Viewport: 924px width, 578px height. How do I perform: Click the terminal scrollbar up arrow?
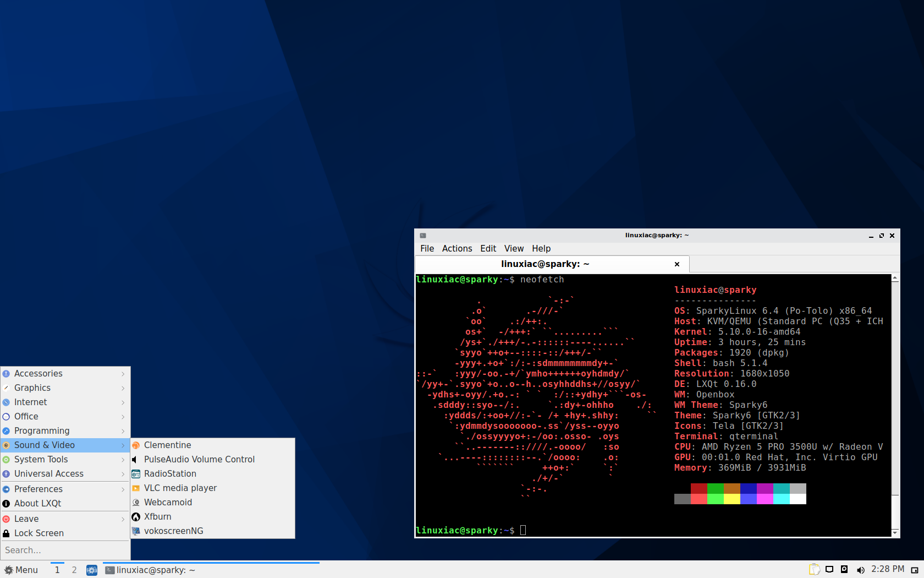(x=895, y=278)
